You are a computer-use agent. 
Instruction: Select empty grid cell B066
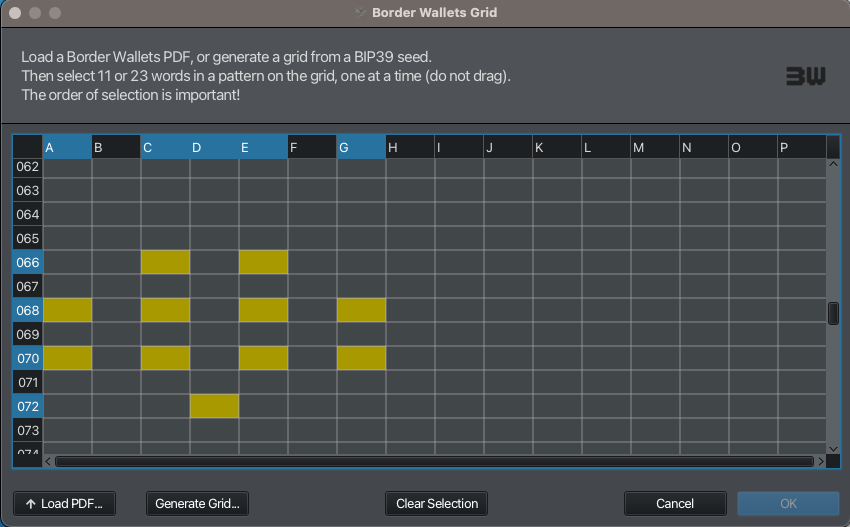[x=116, y=262]
